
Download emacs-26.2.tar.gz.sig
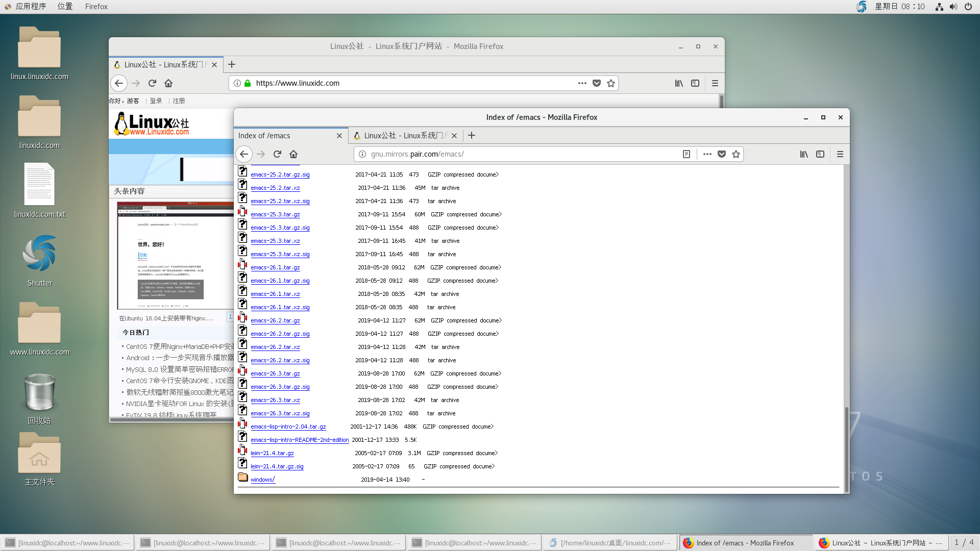[x=280, y=334]
